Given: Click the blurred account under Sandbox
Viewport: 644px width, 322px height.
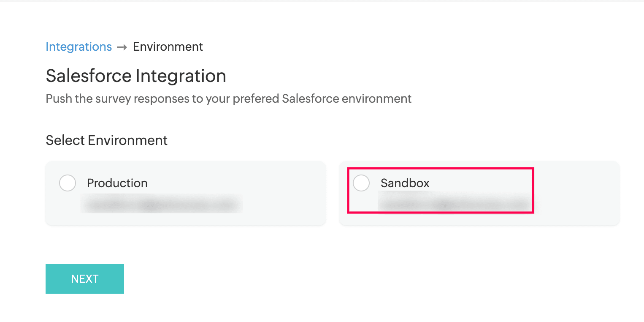Looking at the screenshot, I should point(454,205).
